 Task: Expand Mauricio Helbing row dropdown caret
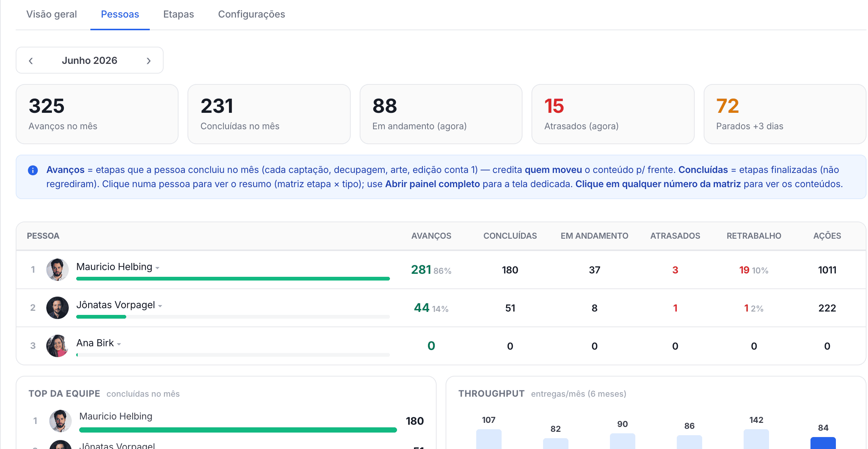tap(158, 268)
